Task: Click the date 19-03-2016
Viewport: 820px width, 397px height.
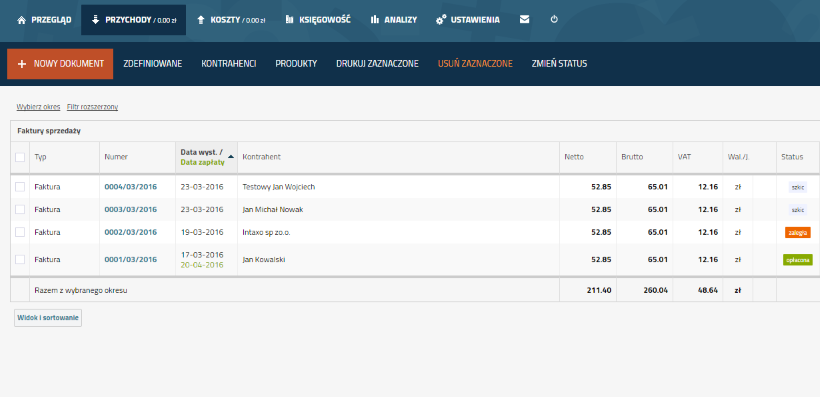Action: coord(202,232)
